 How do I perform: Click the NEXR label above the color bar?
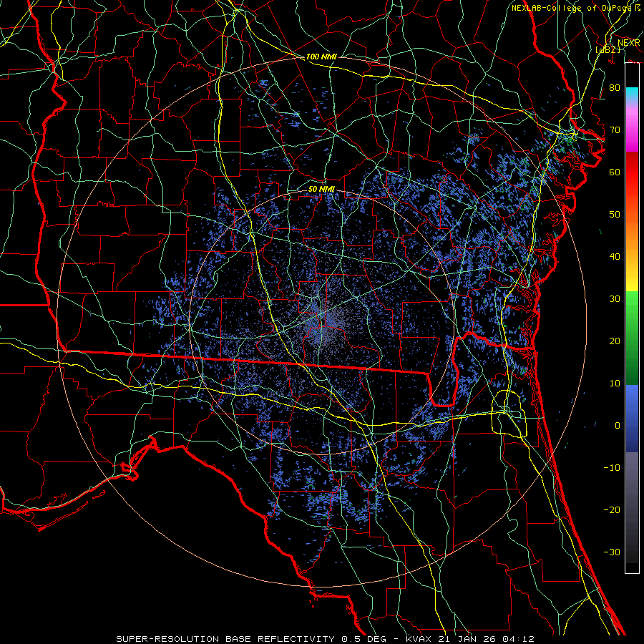(x=628, y=43)
